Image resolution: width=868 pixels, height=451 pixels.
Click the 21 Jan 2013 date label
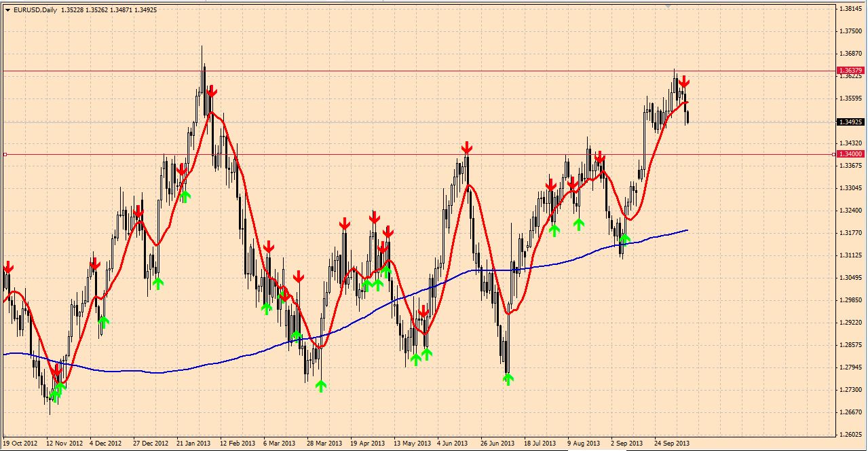(193, 444)
